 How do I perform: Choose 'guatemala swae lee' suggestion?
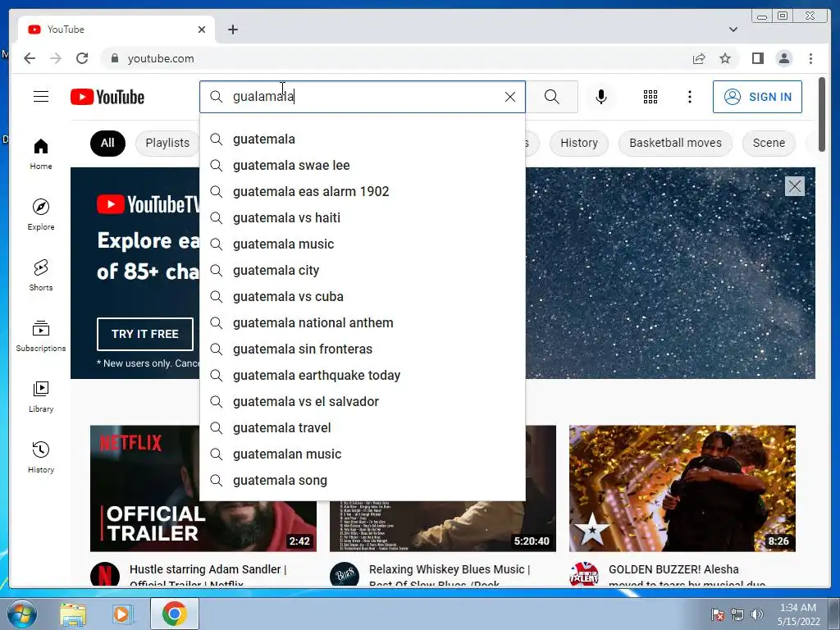(x=363, y=166)
